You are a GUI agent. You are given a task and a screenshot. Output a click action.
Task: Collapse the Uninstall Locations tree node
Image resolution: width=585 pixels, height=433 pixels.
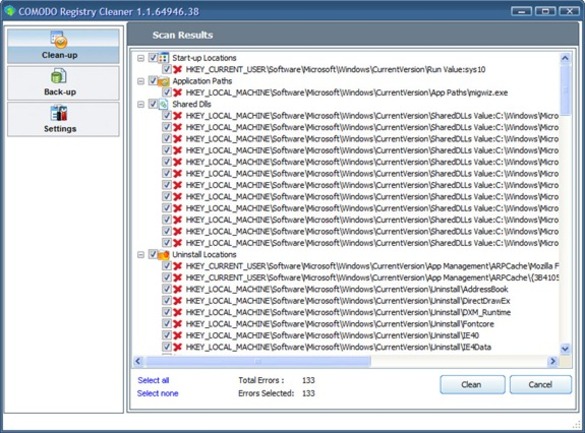pyautogui.click(x=141, y=255)
